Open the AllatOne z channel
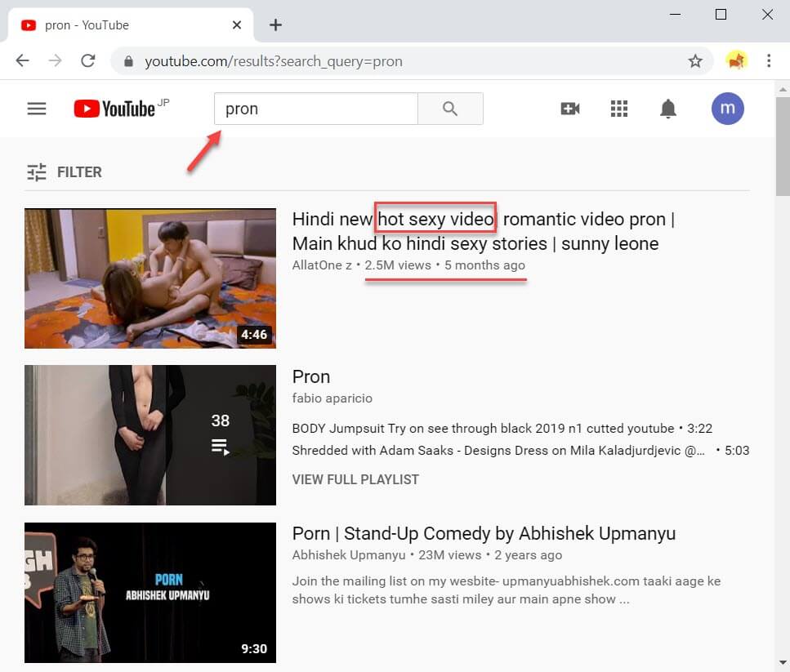 (x=322, y=265)
